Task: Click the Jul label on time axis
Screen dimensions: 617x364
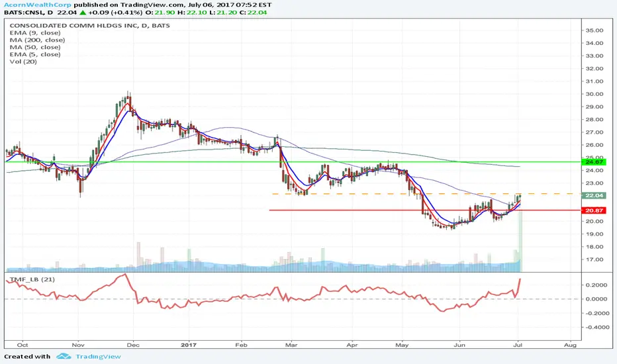Action: (518, 345)
